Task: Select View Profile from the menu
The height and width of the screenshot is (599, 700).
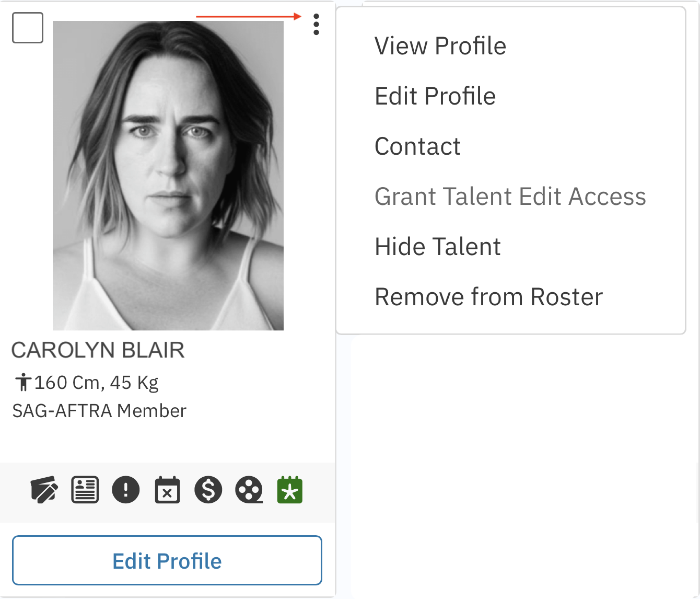Action: [x=440, y=46]
